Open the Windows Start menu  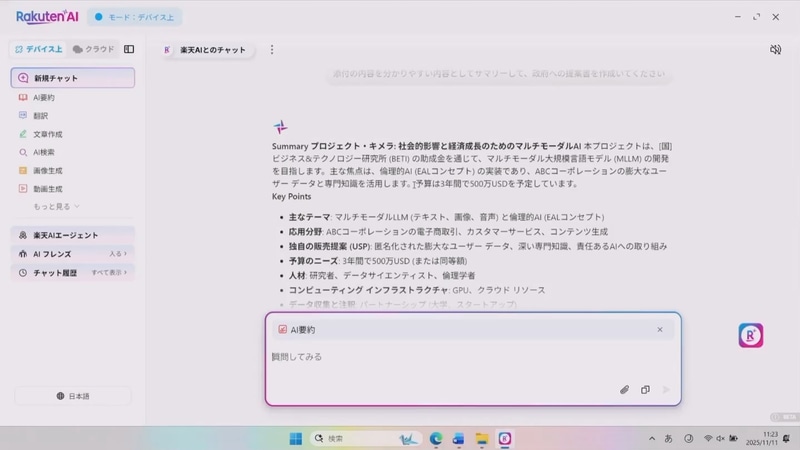point(296,438)
